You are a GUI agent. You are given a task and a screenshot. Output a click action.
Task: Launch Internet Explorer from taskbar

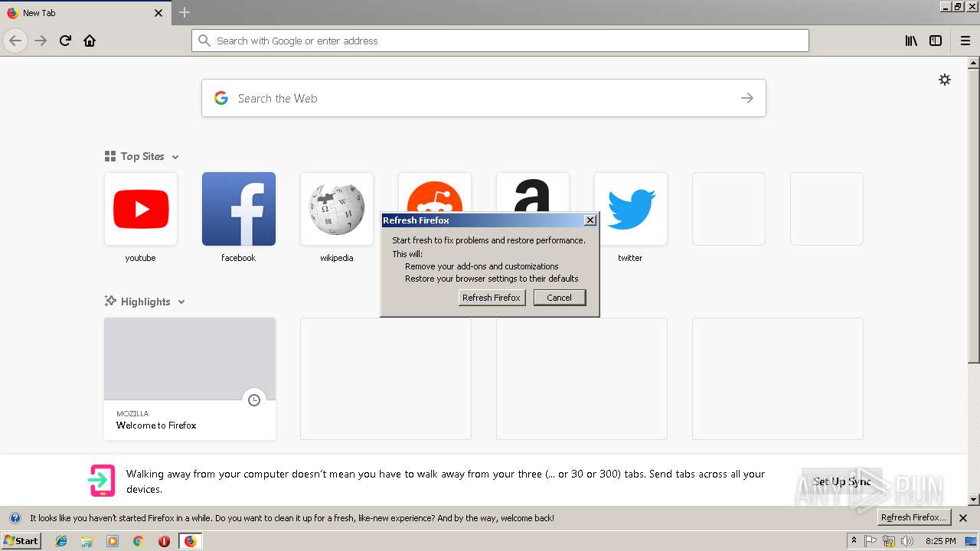(61, 541)
